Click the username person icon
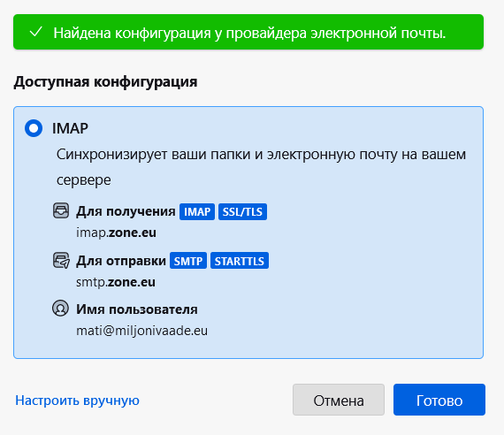This screenshot has width=504, height=435. (x=60, y=309)
